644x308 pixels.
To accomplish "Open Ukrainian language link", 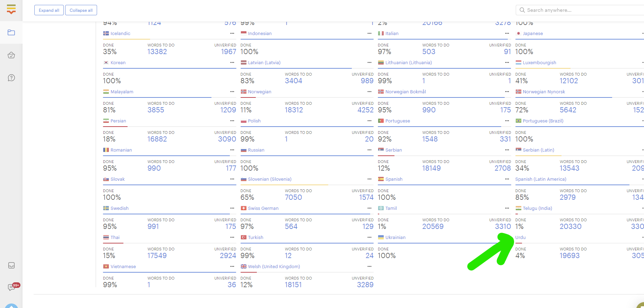I will [395, 238].
